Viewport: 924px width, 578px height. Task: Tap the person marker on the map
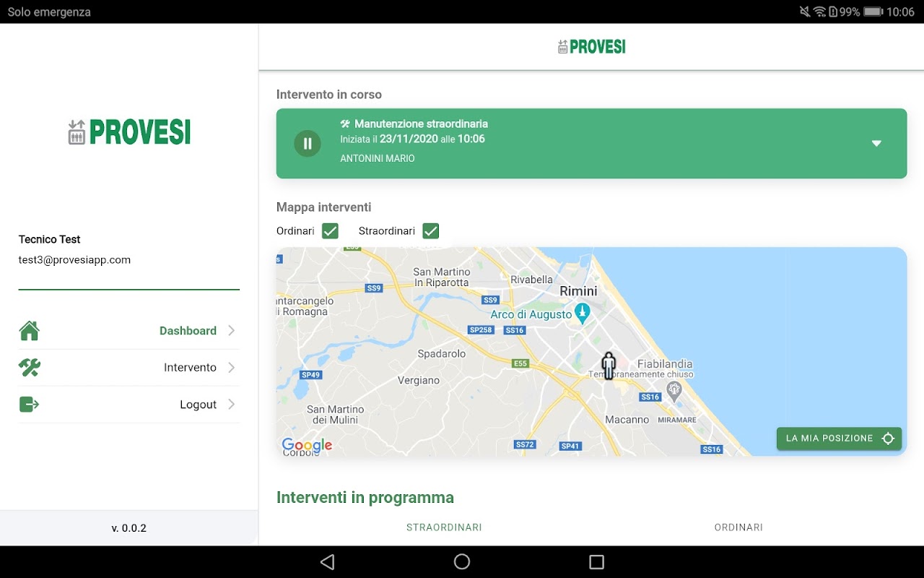(x=609, y=366)
